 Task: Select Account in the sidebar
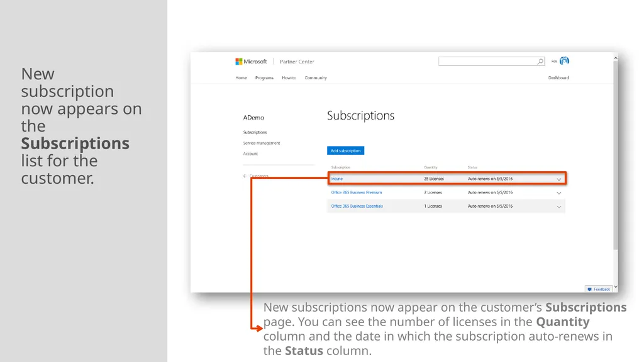point(250,154)
